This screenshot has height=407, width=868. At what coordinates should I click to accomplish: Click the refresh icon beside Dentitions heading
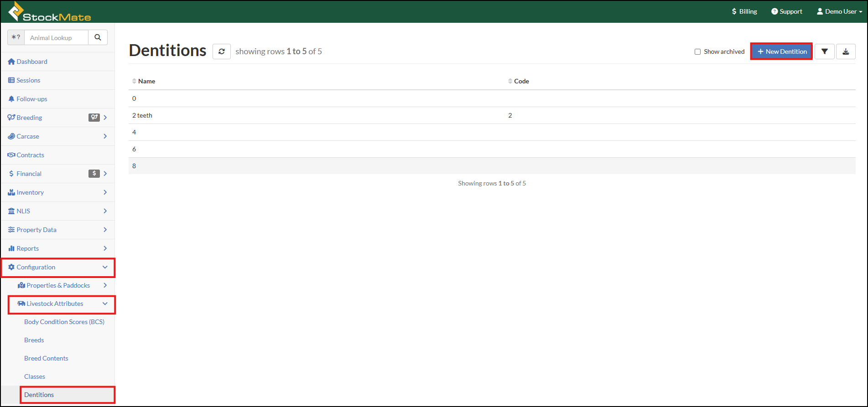coord(221,52)
